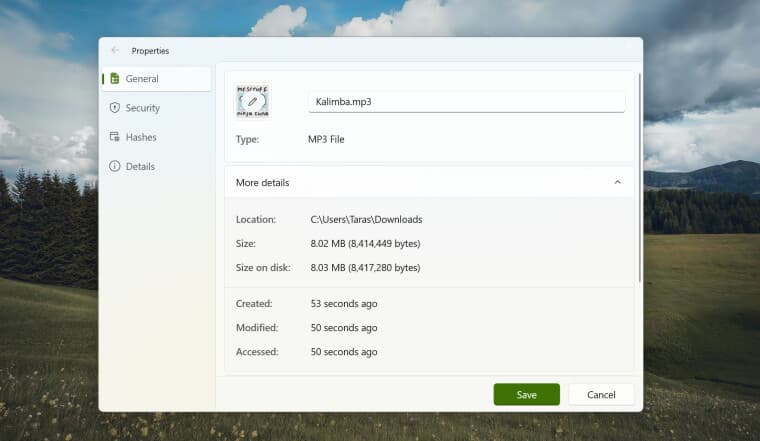Select the Details tab label
Image resolution: width=760 pixels, height=441 pixels.
(140, 166)
